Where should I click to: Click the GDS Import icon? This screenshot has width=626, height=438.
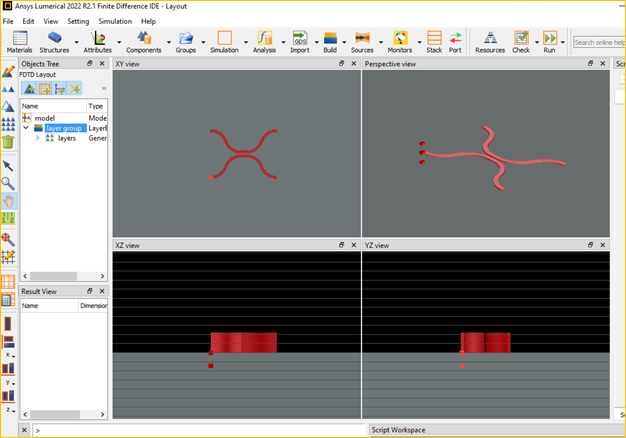(300, 42)
